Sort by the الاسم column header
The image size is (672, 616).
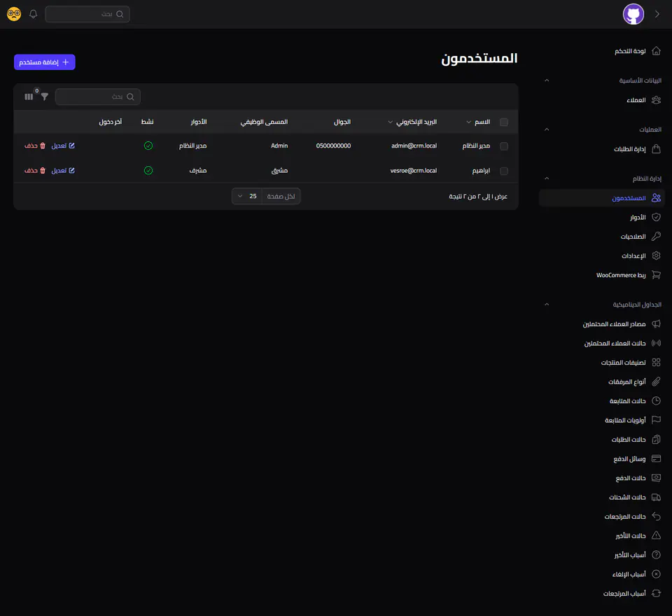coord(478,122)
